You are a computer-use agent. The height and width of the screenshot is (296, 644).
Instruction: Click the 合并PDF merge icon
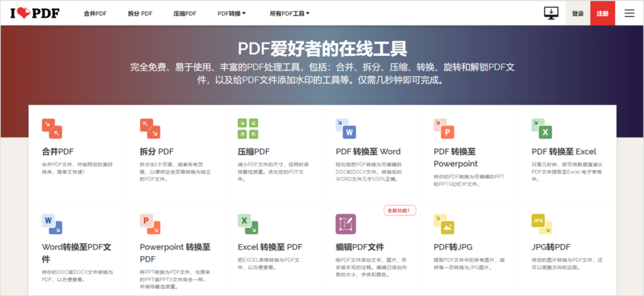point(52,128)
